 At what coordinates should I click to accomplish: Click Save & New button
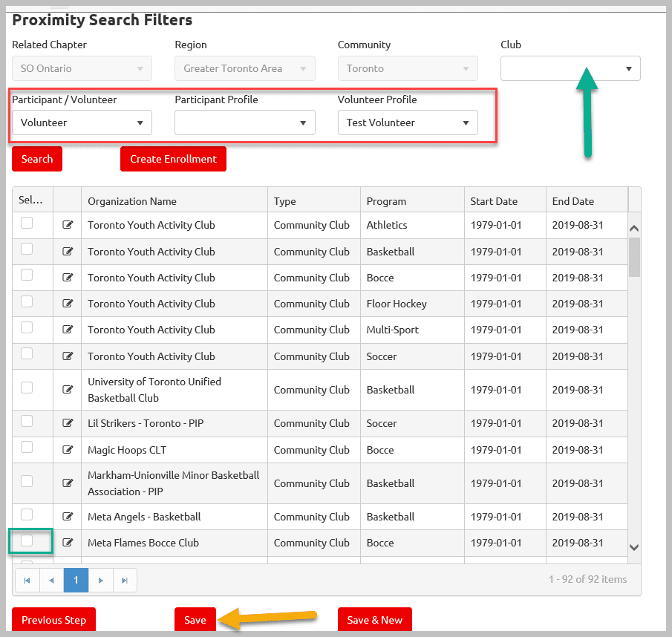pos(374,619)
